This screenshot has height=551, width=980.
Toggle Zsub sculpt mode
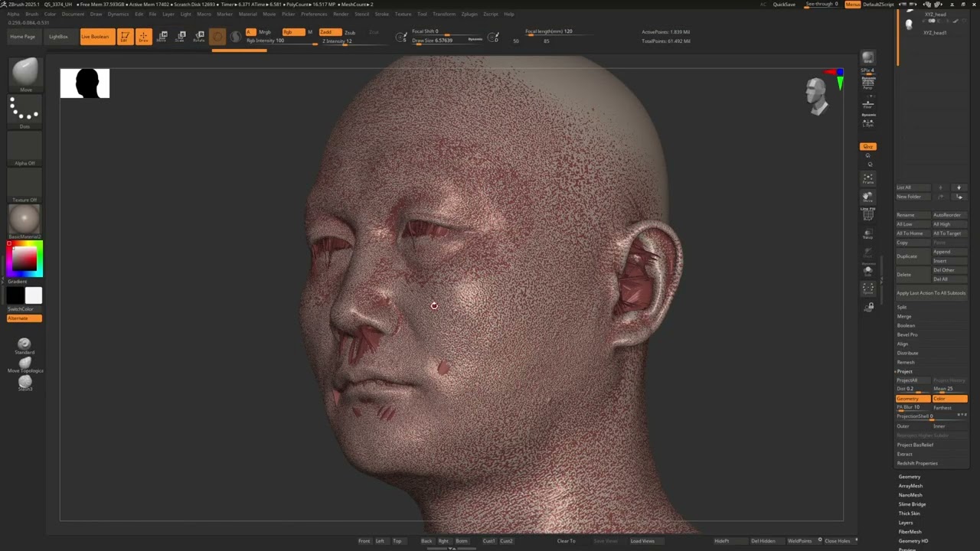click(x=350, y=32)
